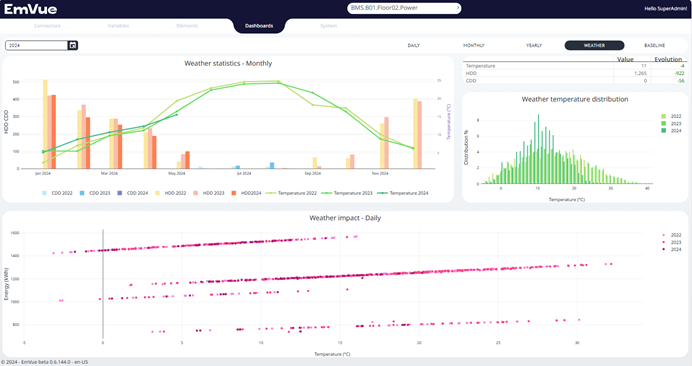The width and height of the screenshot is (692, 366).
Task: Open the System tab
Action: pyautogui.click(x=328, y=26)
